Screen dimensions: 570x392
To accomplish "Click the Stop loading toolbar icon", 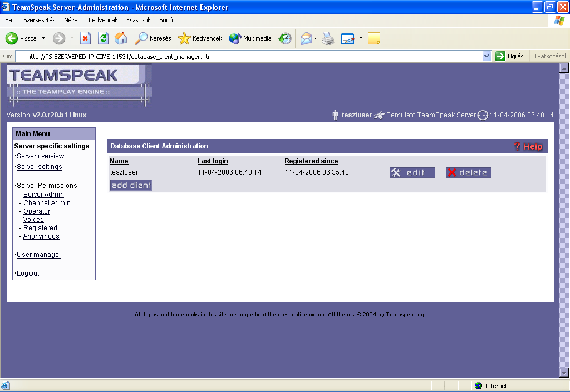I will pyautogui.click(x=85, y=38).
